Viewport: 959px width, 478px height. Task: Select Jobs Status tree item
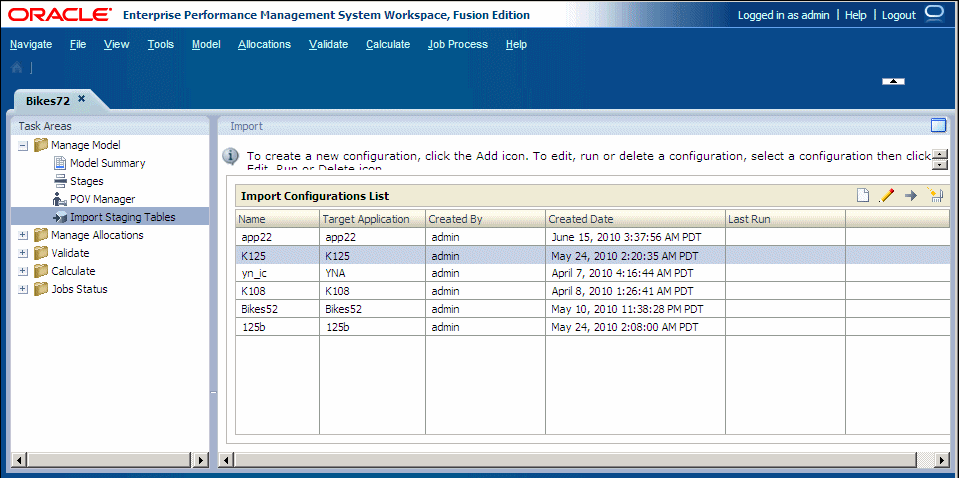click(x=80, y=289)
